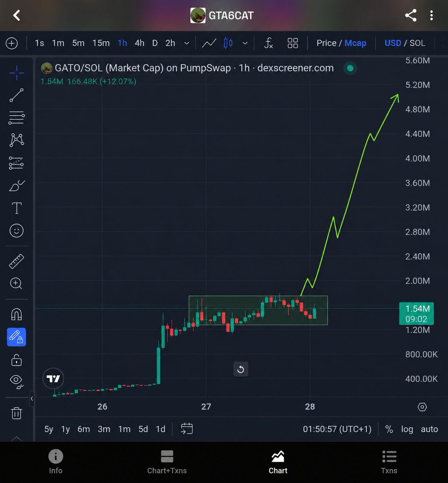
Task: Open the pattern drawing tool
Action: 17,140
